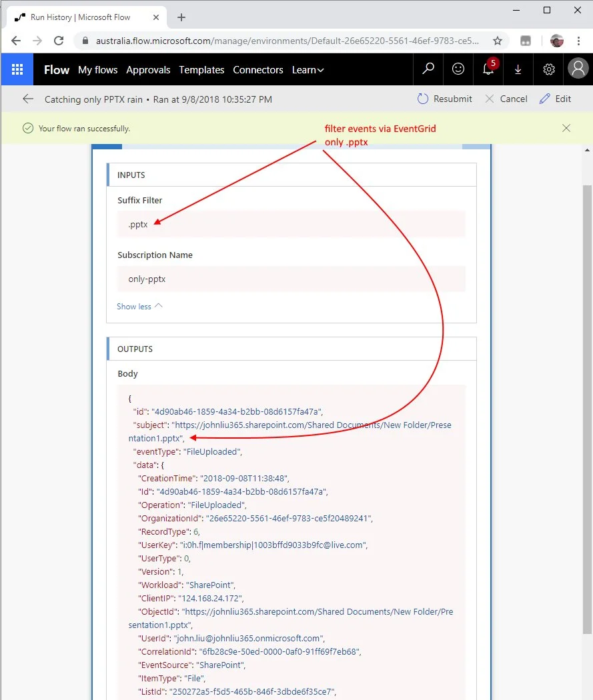This screenshot has width=593, height=700.
Task: Resubmit the flow run
Action: [444, 99]
